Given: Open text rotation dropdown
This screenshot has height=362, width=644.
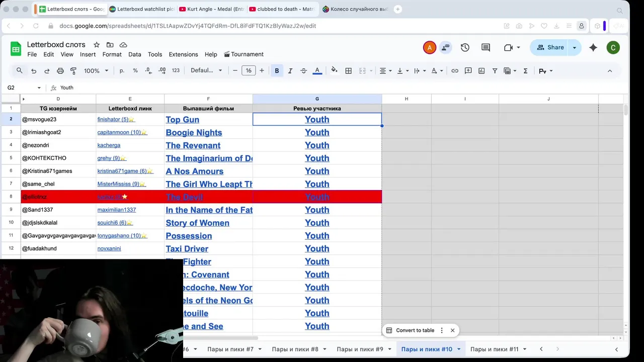Looking at the screenshot, I should pyautogui.click(x=437, y=71).
